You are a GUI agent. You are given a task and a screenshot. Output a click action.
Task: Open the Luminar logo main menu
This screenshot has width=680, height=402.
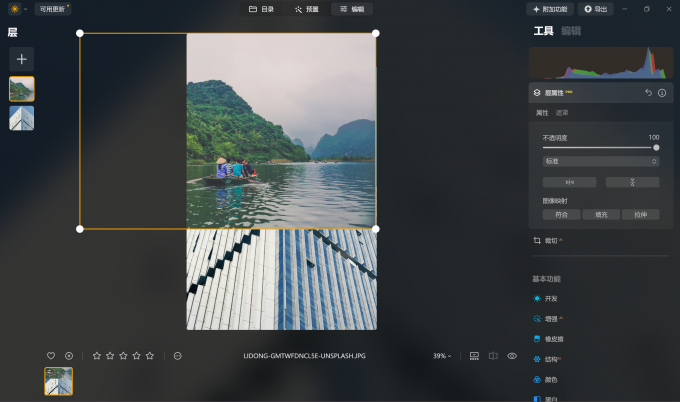[x=15, y=9]
